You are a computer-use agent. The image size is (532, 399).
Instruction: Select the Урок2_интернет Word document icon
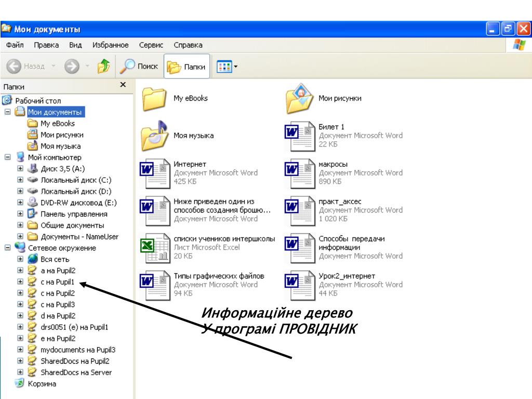[300, 285]
